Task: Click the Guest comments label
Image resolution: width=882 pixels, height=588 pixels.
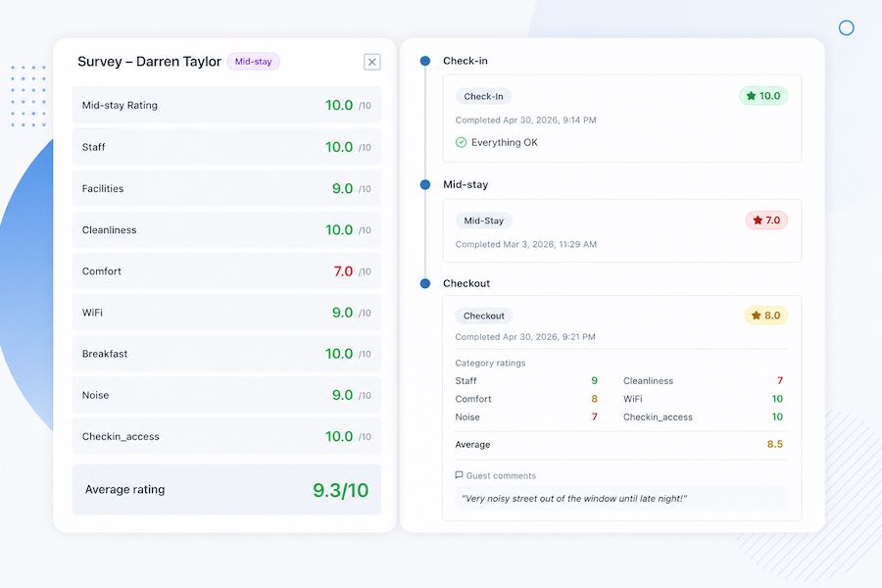Action: [x=501, y=475]
